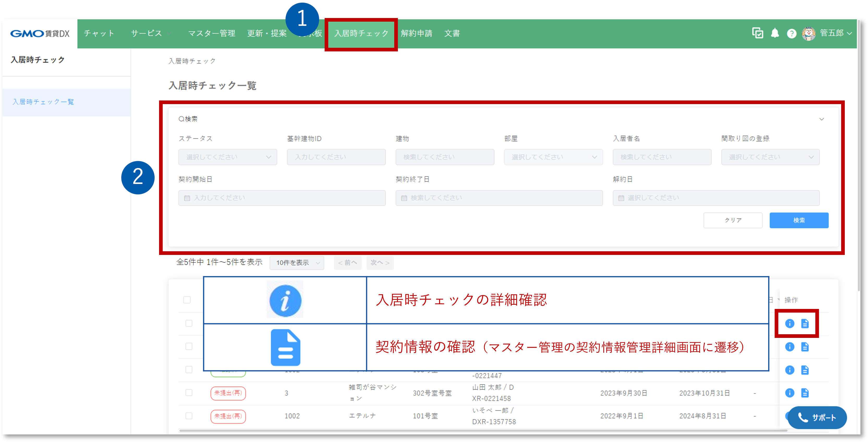Select the 入居時チェック一覧 sidebar entry
This screenshot has height=442, width=868.
pyautogui.click(x=44, y=102)
